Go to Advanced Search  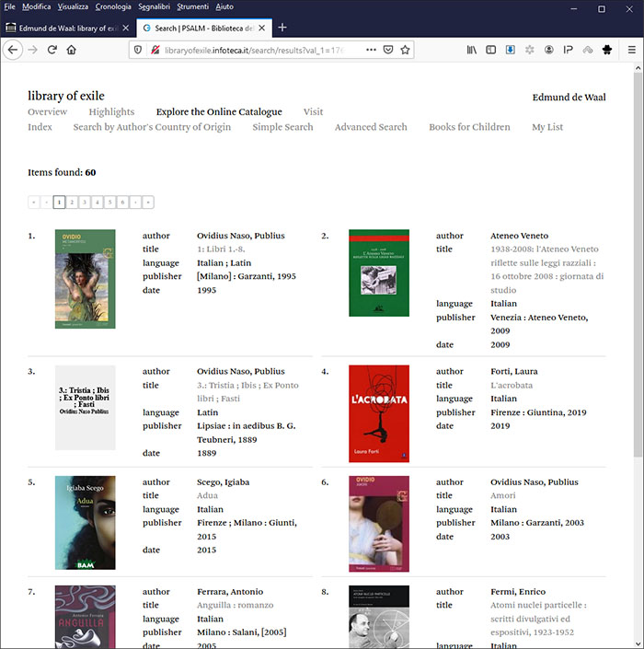(371, 127)
